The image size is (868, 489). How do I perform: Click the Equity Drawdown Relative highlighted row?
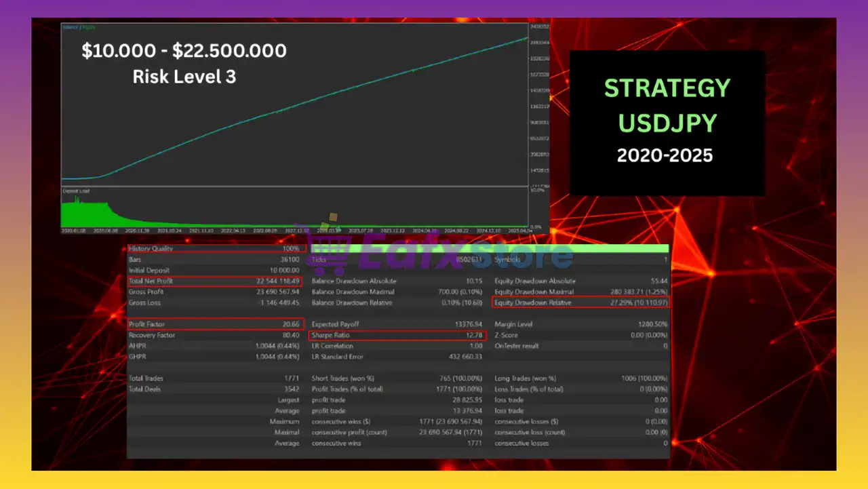(580, 302)
